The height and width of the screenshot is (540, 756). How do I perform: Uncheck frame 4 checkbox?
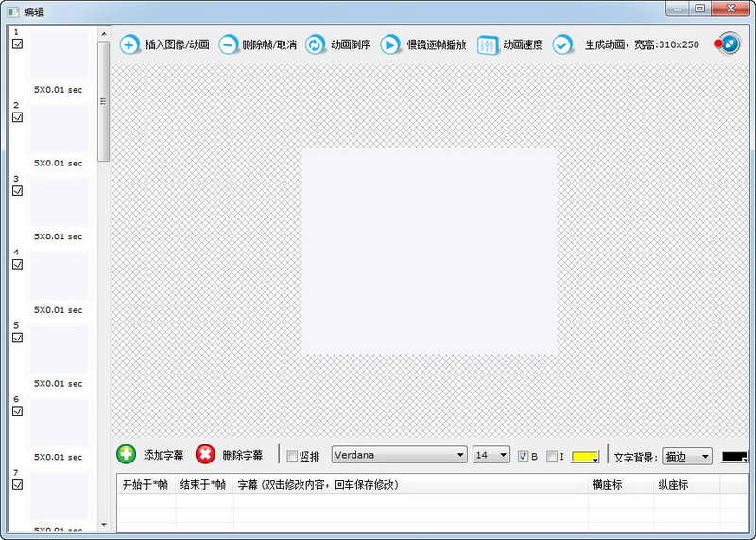click(x=17, y=264)
